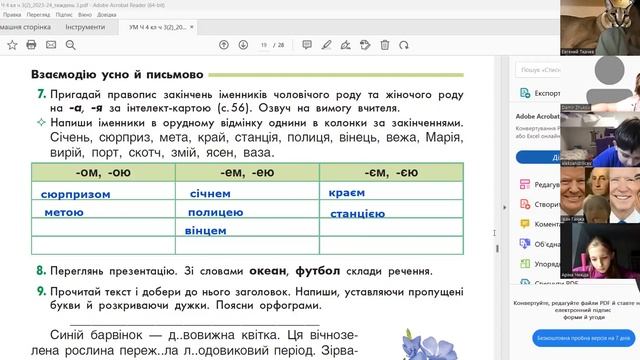Open Створити PDF tool icon
Image resolution: width=640 pixels, height=360 pixels.
pyautogui.click(x=525, y=204)
